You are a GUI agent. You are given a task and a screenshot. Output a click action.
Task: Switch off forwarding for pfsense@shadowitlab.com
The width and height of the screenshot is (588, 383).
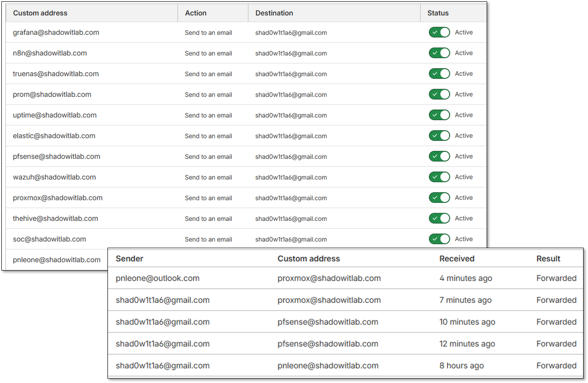[439, 156]
